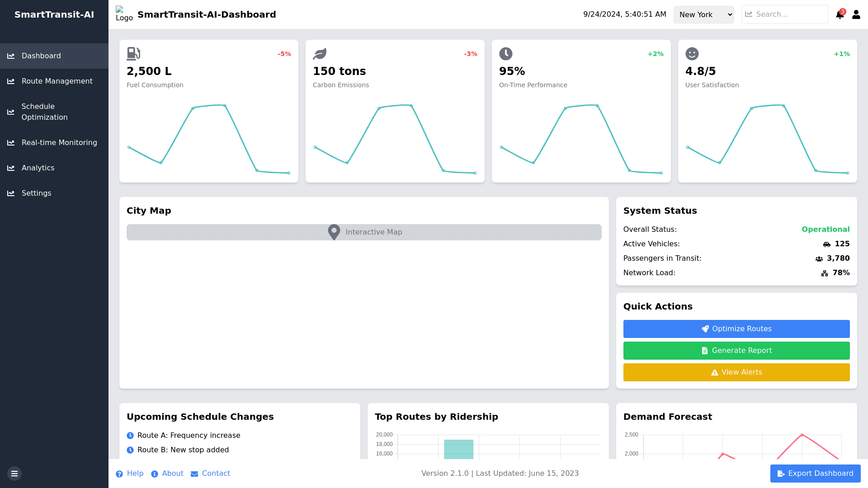Viewport: 868px width, 488px height.
Task: Toggle sidebar with hamburger menu button
Action: [14, 474]
